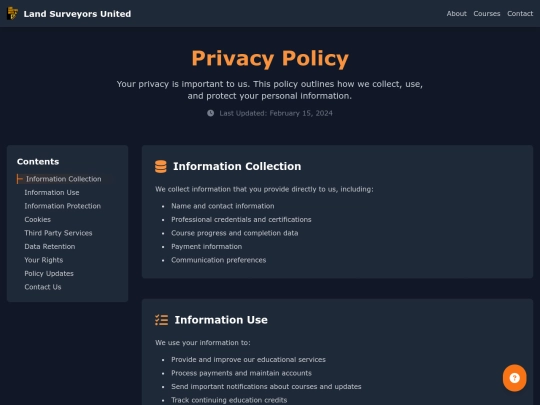Screen dimensions: 540x405
Task: Navigate to Data Retention section
Action: 50,247
